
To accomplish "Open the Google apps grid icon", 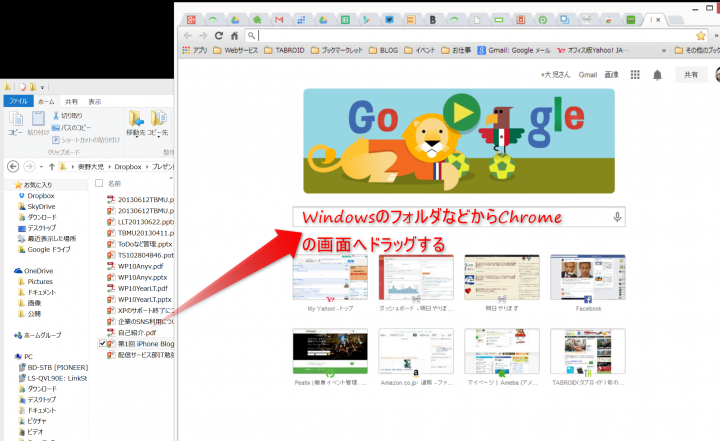I will 635,74.
